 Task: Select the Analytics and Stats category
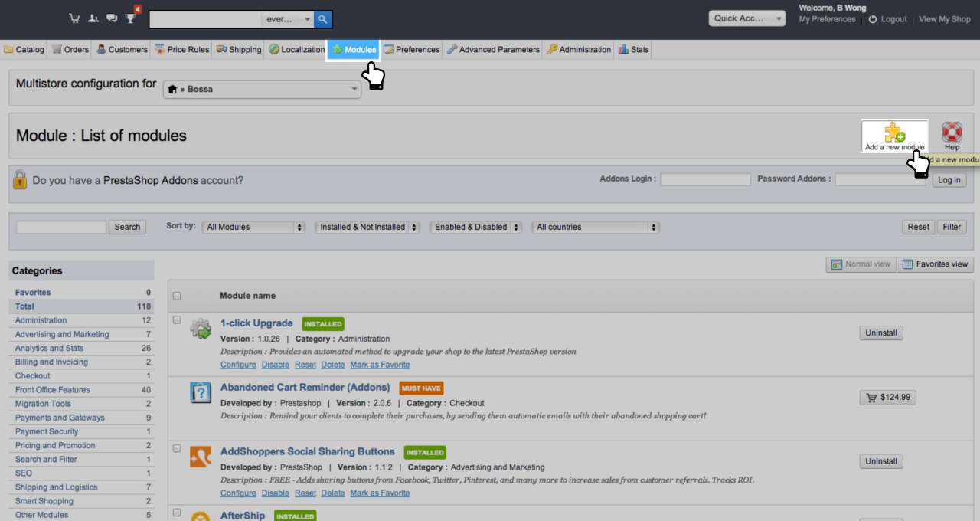point(83,348)
